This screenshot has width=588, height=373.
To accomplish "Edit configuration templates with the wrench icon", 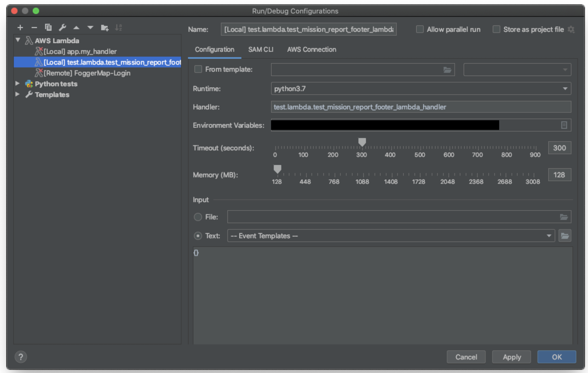I will pos(62,27).
